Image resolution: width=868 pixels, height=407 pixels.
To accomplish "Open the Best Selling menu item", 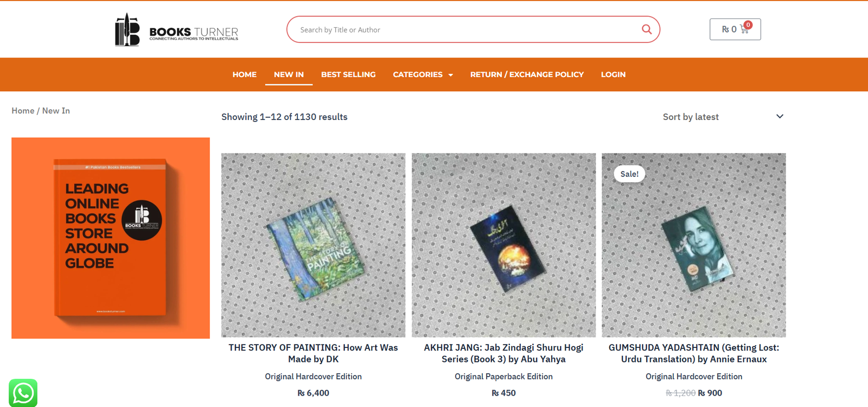I will [x=348, y=74].
